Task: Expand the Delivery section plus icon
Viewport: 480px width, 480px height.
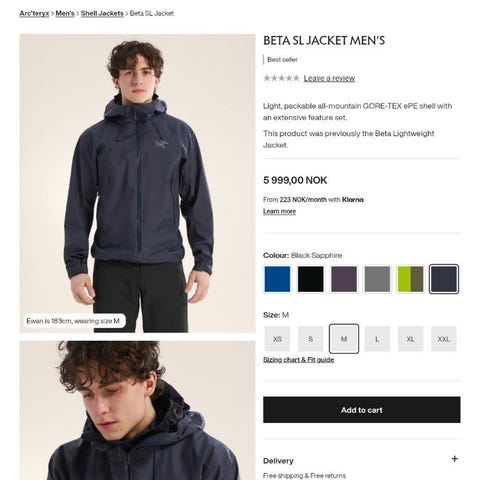Action: [454, 459]
